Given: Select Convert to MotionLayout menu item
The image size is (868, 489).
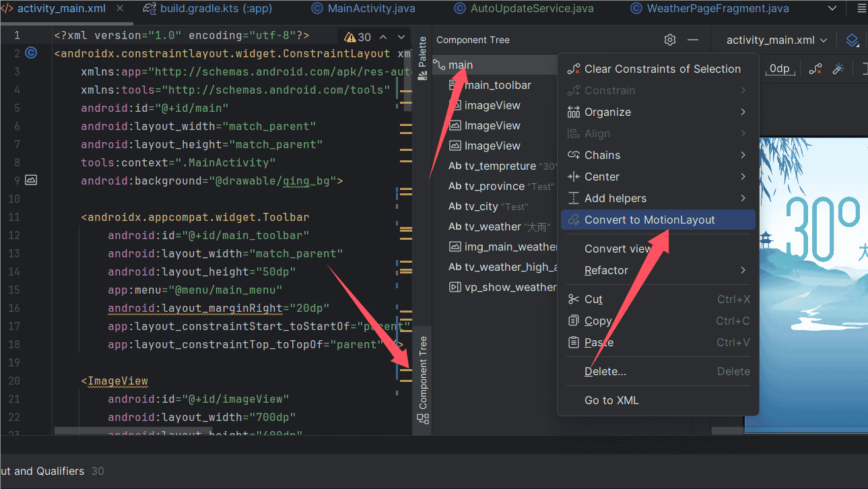Looking at the screenshot, I should (x=649, y=220).
